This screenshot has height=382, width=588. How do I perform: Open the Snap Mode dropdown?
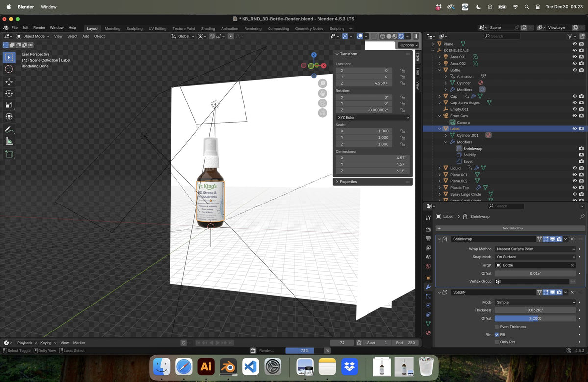(536, 257)
